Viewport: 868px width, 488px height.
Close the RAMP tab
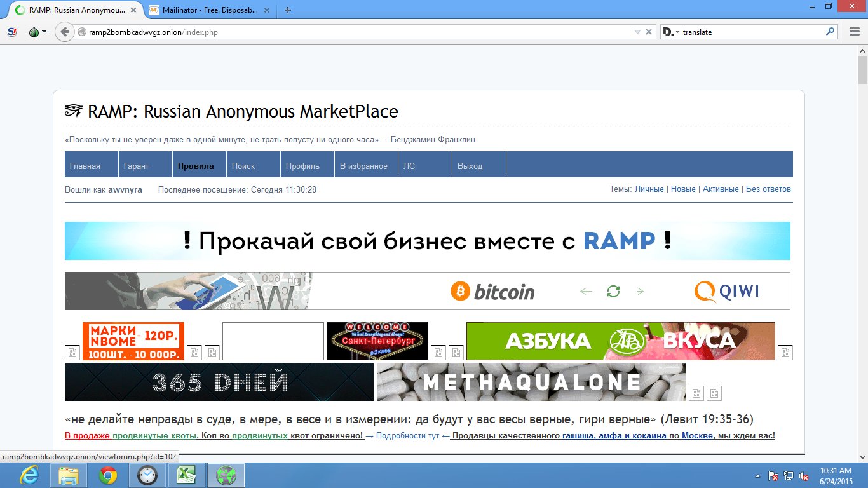coord(134,10)
